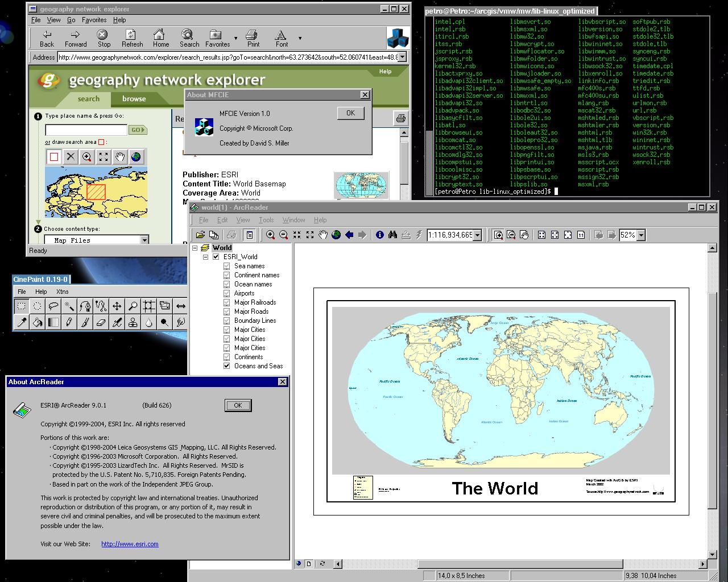Click the Stop icon in browser toolbar
This screenshot has width=728, height=582.
(104, 39)
